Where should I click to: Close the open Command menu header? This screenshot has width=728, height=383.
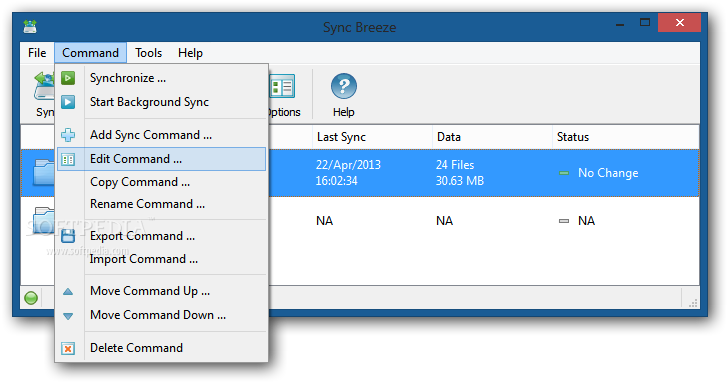pos(90,53)
